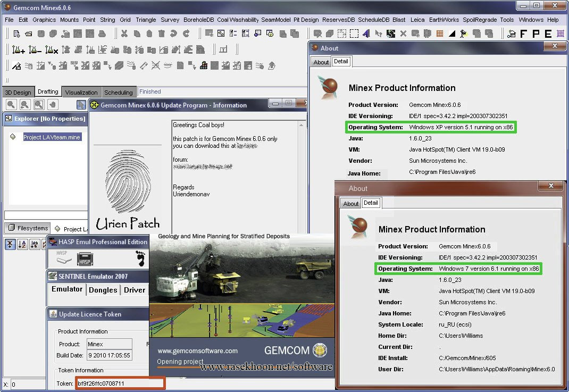Click the 'Java HotSpot(TM) Client VM 19.0-b09' lower value

pos(487,291)
